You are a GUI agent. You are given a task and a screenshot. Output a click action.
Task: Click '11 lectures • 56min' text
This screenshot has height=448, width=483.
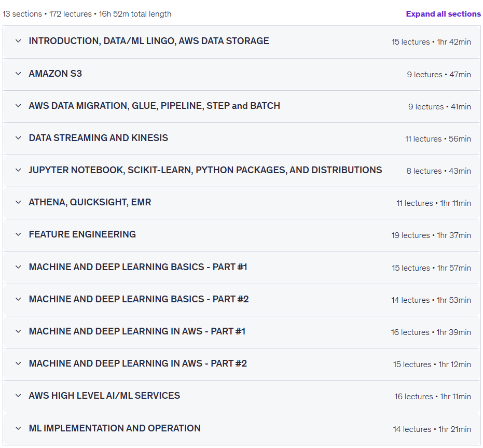(438, 139)
